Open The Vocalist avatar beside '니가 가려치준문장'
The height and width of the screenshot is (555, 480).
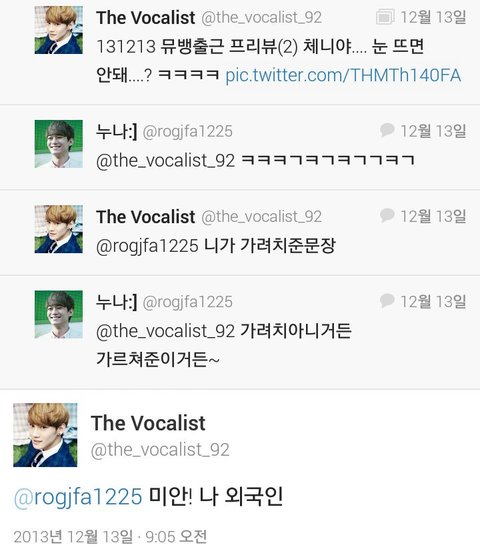59,229
